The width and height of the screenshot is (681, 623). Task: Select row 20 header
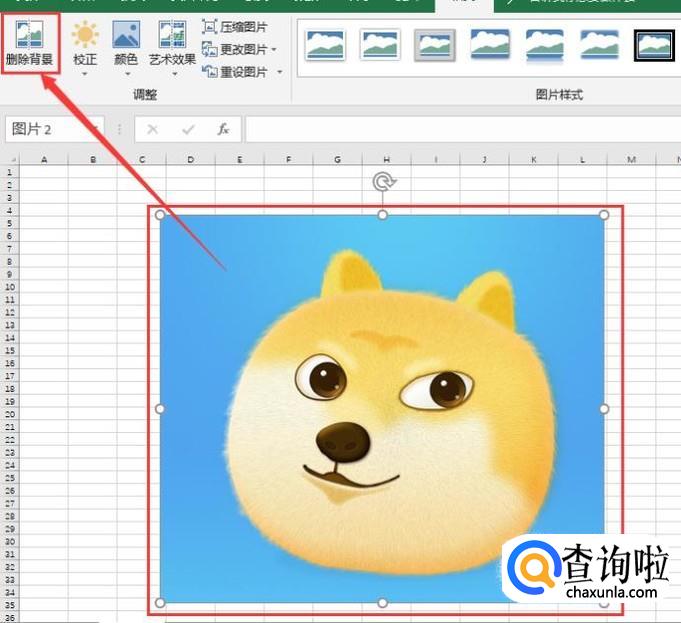10,414
